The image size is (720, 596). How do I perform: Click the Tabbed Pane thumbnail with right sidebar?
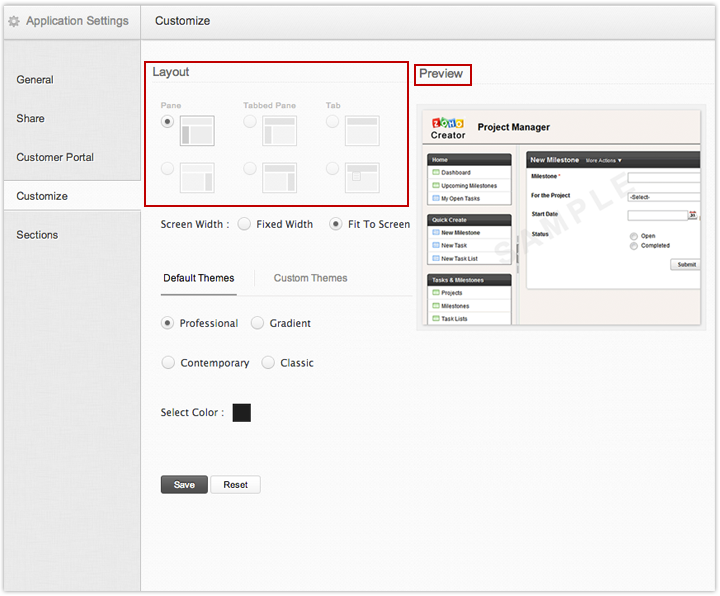tap(279, 178)
